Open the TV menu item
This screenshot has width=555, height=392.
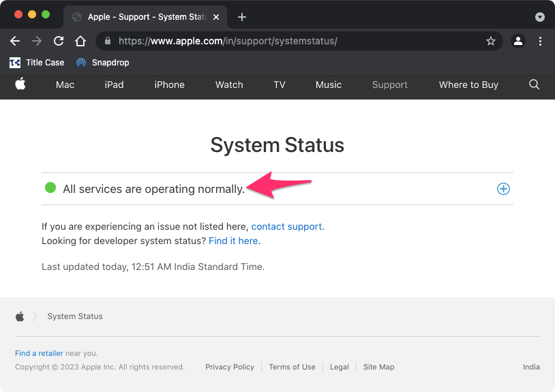click(280, 85)
